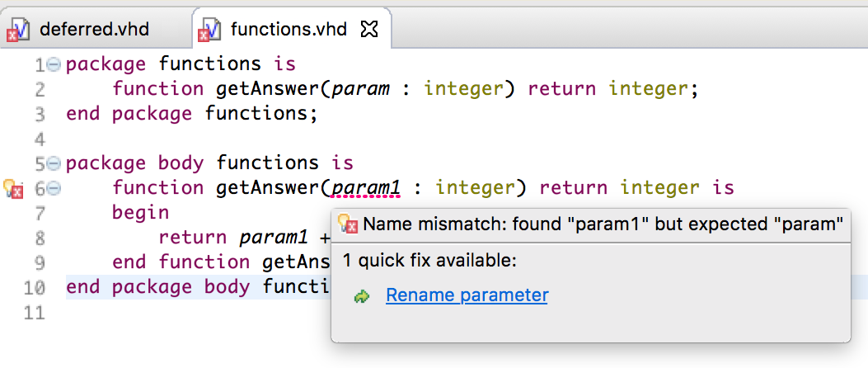Click the '1 quick fix available' text
868x368 pixels.
tap(429, 260)
